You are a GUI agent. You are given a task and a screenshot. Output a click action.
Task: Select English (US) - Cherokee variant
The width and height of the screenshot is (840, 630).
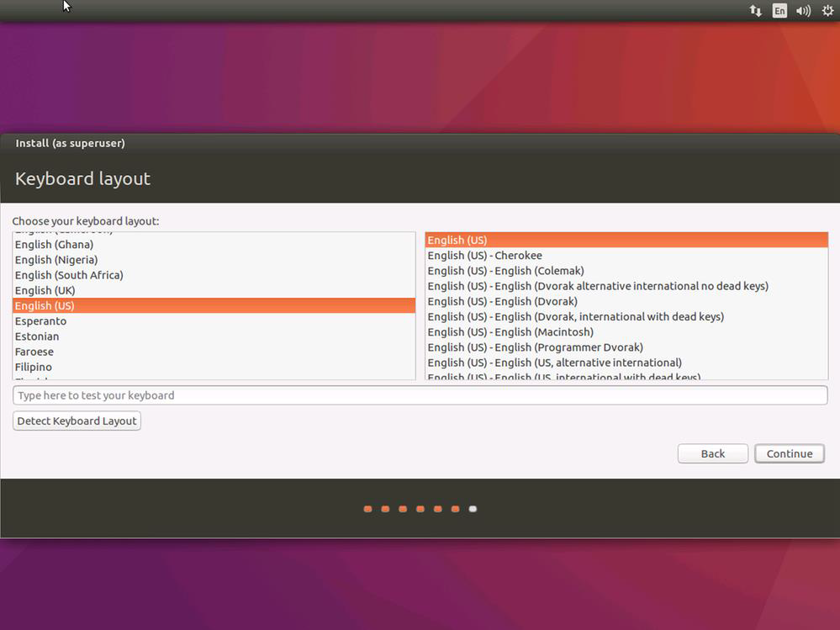coord(484,256)
